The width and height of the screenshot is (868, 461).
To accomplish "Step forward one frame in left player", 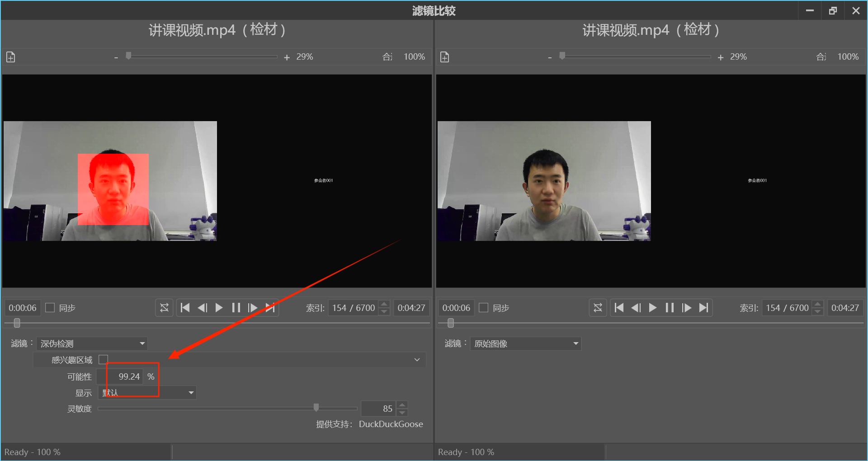I will point(253,308).
